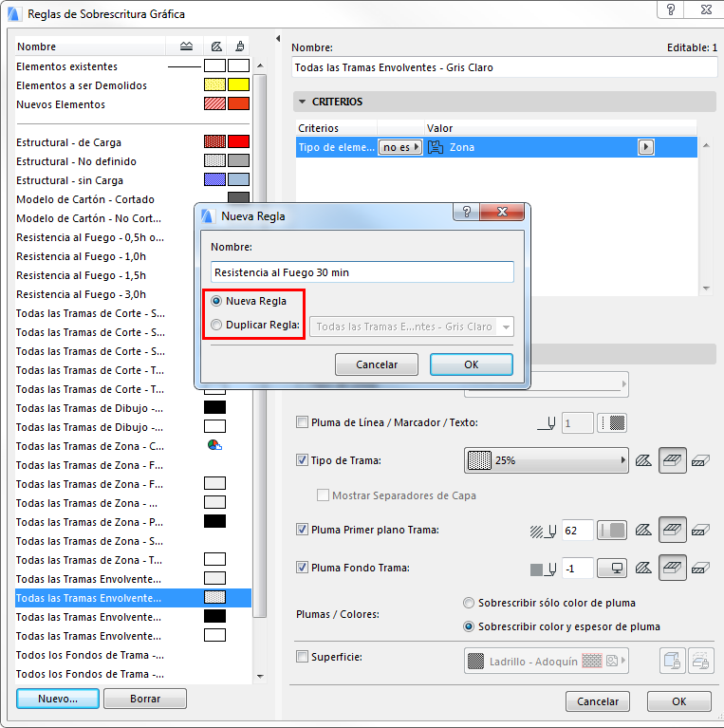Choose Sobrescribir color y espesor de pluma
724x728 pixels.
pos(469,626)
